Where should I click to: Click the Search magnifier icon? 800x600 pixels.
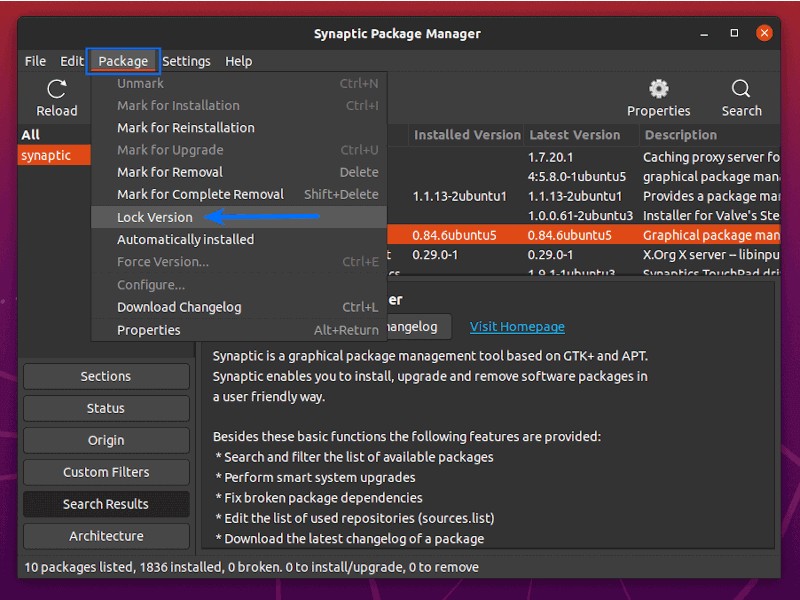pyautogui.click(x=741, y=90)
